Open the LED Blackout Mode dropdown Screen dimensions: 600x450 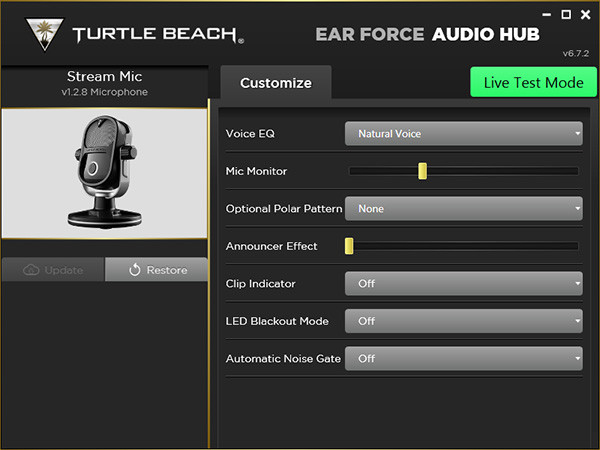[x=463, y=321]
